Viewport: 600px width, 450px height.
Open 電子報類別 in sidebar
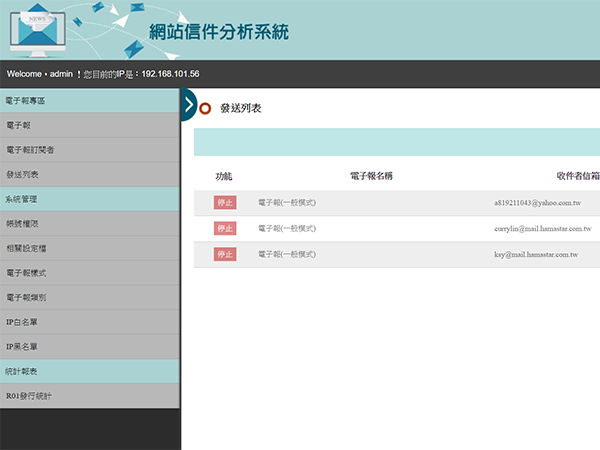(x=90, y=297)
